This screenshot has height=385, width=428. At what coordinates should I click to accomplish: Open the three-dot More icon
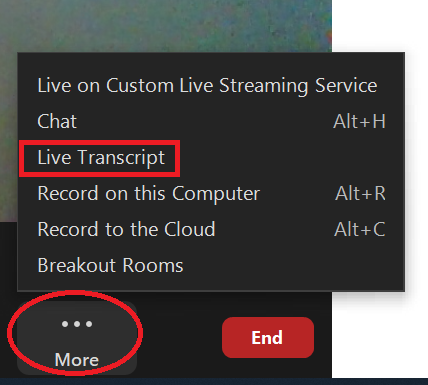77,324
